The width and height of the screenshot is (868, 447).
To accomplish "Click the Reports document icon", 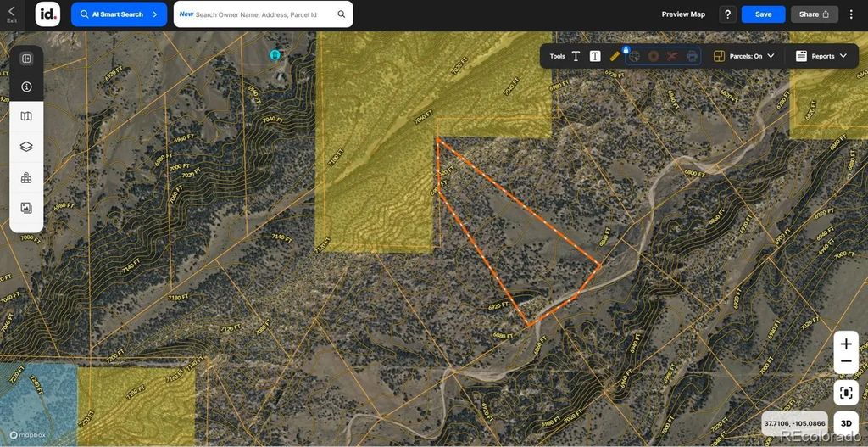I will click(801, 56).
